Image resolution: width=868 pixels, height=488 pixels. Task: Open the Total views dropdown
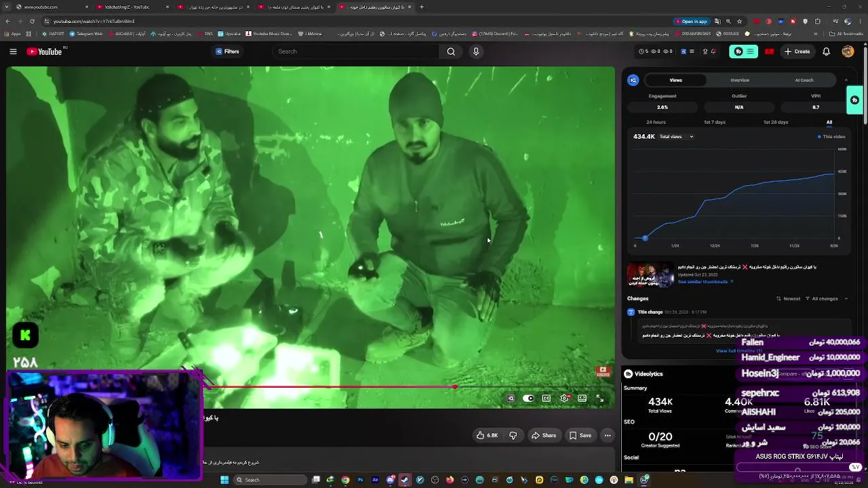pos(677,137)
